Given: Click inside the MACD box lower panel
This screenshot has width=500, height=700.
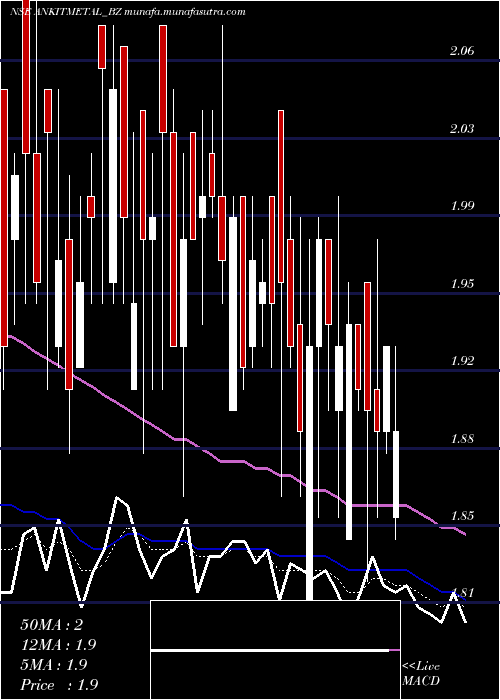Looking at the screenshot, I should 275,675.
